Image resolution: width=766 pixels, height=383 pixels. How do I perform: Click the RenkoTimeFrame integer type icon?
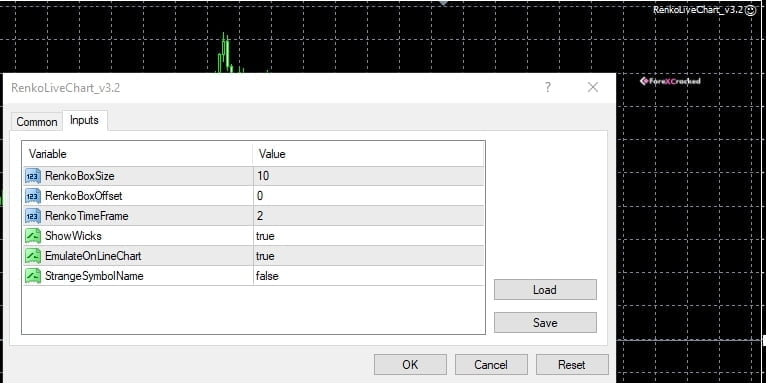[33, 216]
